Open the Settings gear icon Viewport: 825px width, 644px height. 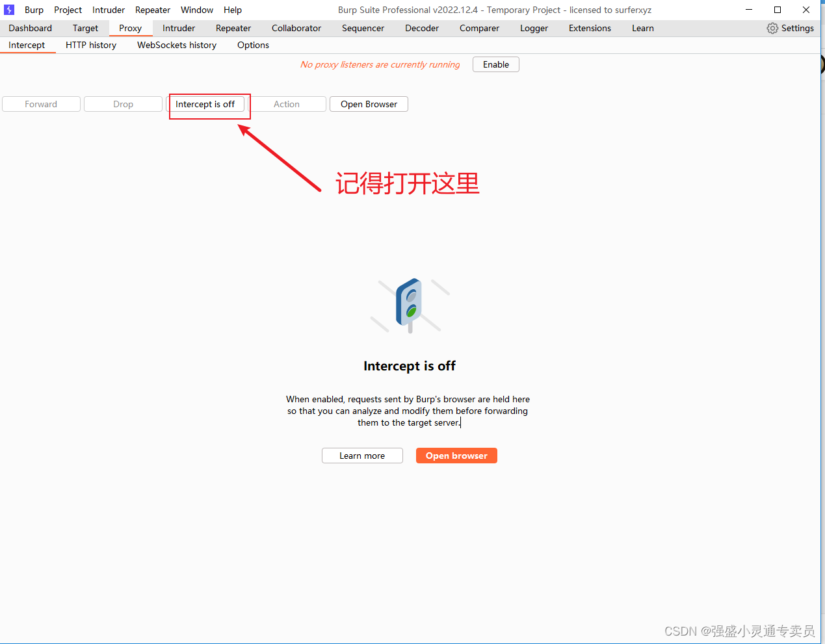(x=772, y=28)
